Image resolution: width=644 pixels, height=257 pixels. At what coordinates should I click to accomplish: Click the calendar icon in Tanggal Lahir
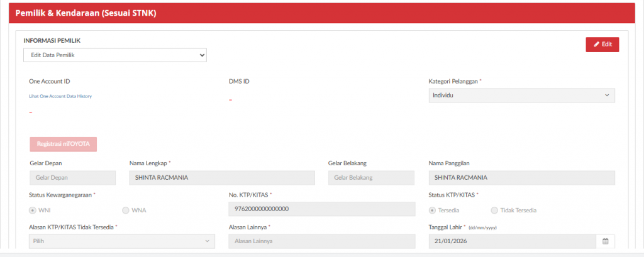[605, 241]
